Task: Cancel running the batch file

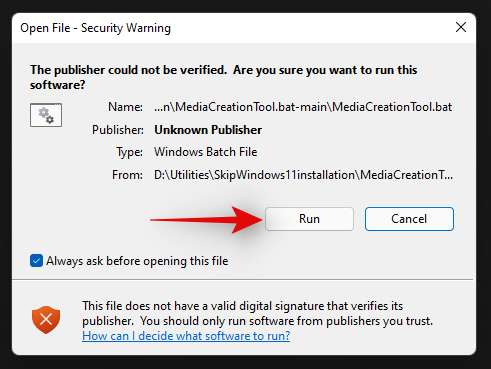Action: [409, 219]
